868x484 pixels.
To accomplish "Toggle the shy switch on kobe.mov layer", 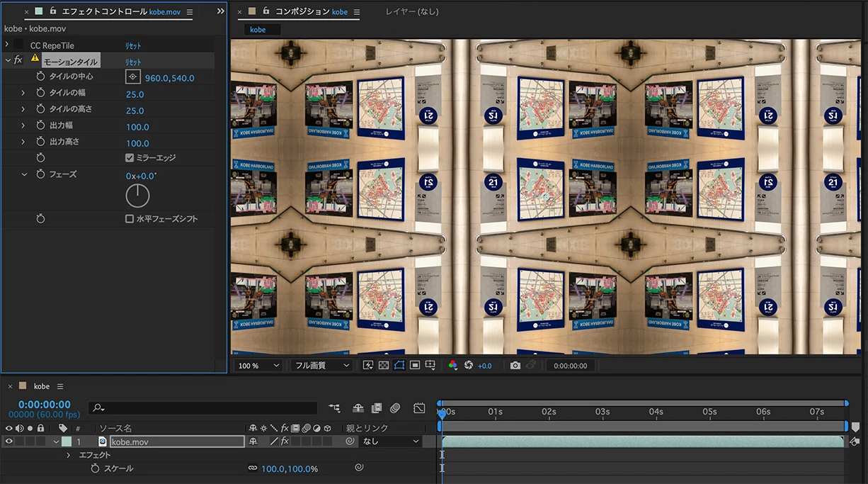I will pyautogui.click(x=253, y=441).
